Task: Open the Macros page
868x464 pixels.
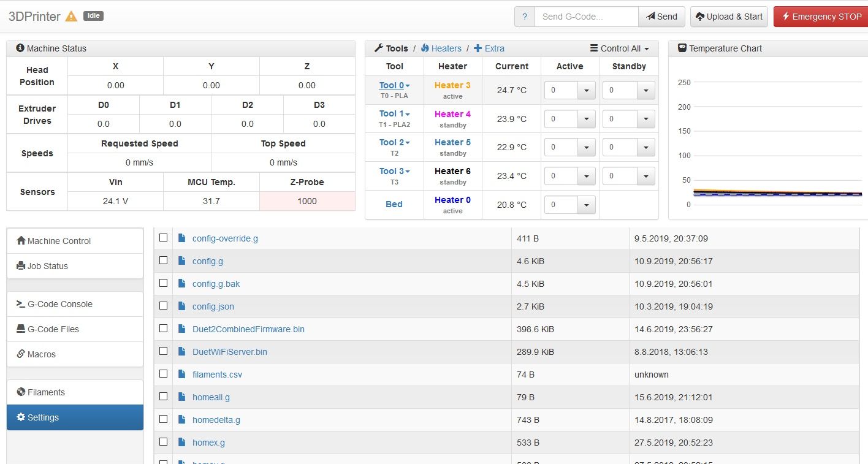Action: click(75, 354)
